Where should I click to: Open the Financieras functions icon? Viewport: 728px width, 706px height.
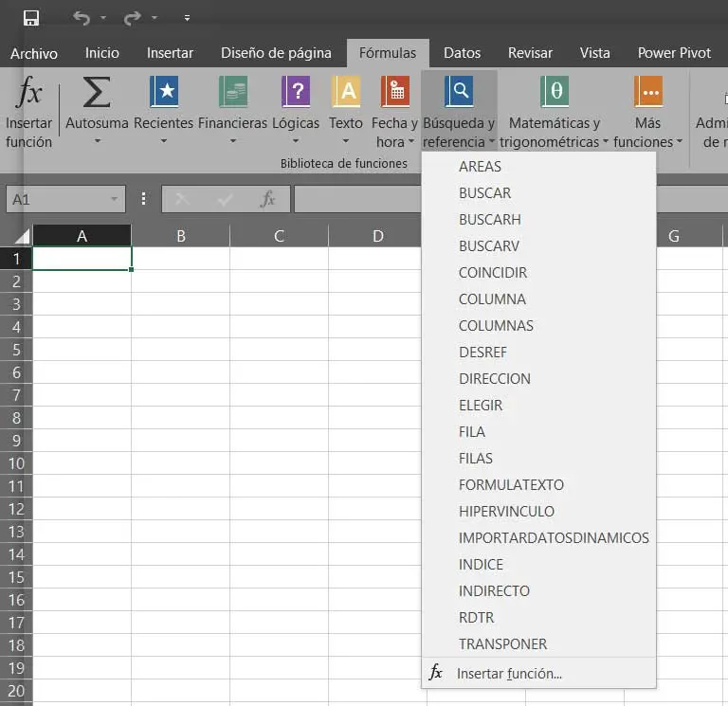point(233,91)
